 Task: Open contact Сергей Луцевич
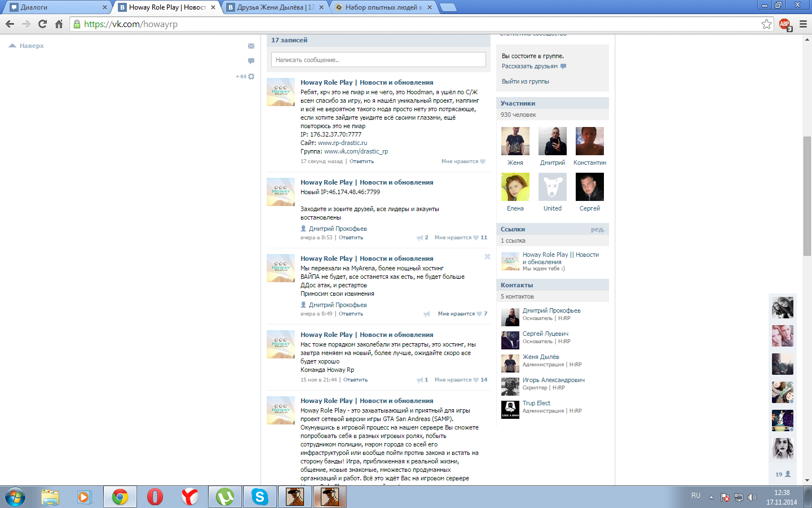pos(545,334)
